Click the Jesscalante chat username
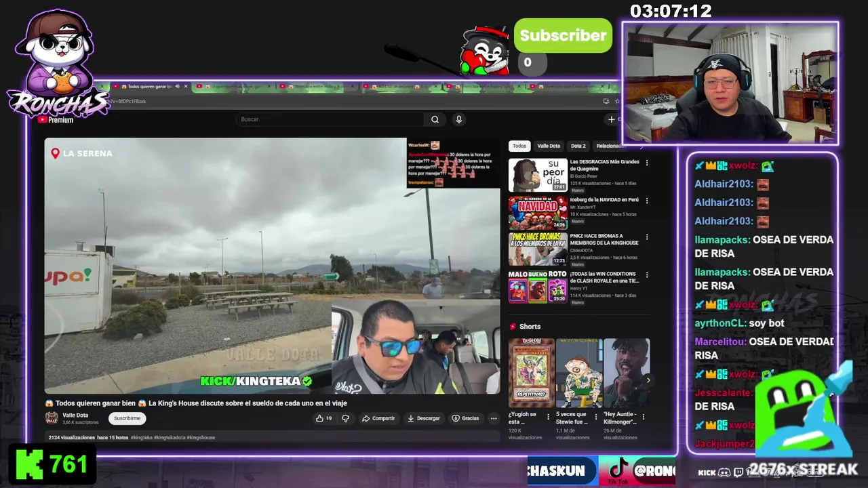The width and height of the screenshot is (868, 488). click(724, 393)
